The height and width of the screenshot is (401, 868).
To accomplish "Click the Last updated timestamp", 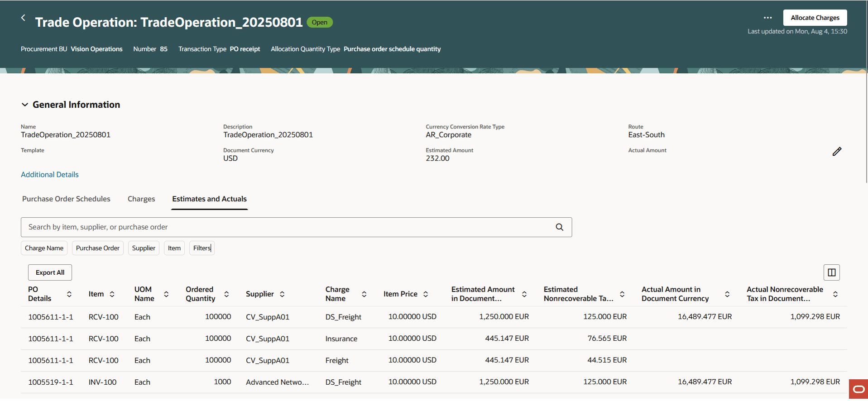I will (x=797, y=31).
